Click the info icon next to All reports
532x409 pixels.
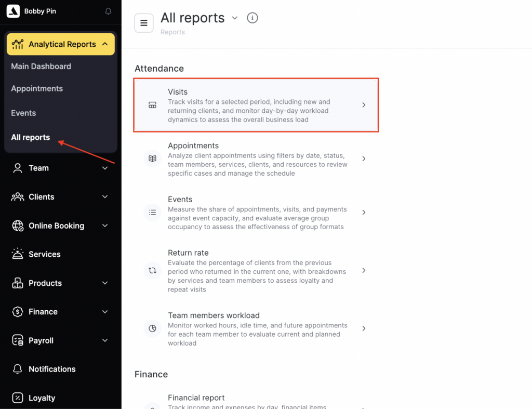(252, 18)
